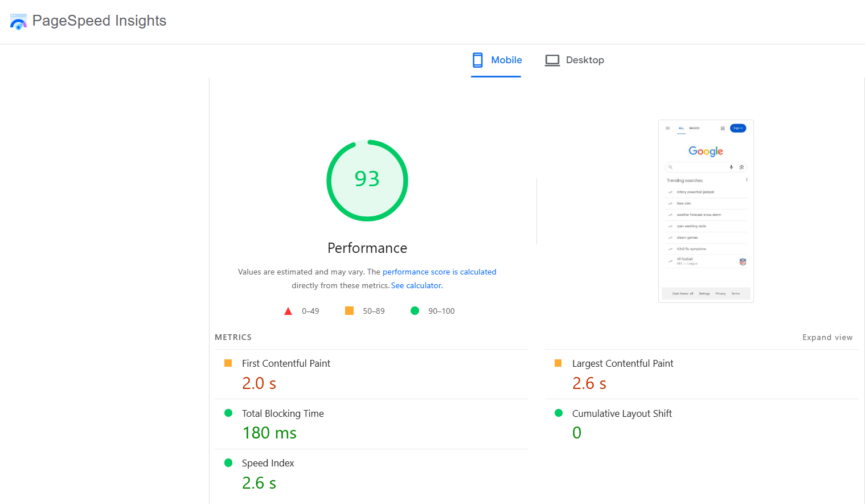
Task: Click the green circle 90–100 legend icon
Action: pos(415,310)
